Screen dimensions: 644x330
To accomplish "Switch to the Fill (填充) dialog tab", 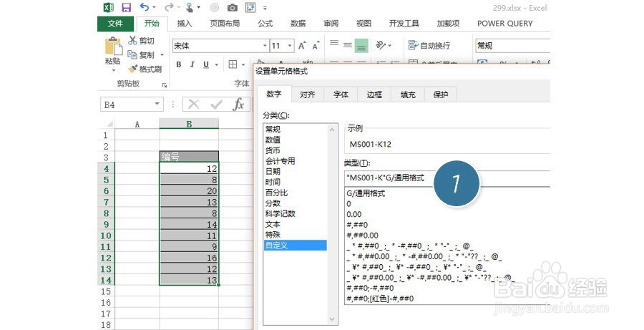I will pyautogui.click(x=408, y=94).
